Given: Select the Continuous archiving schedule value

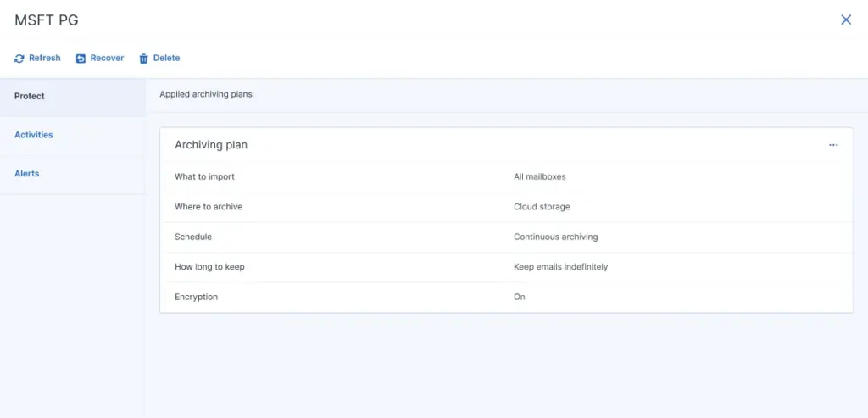Looking at the screenshot, I should pyautogui.click(x=555, y=237).
